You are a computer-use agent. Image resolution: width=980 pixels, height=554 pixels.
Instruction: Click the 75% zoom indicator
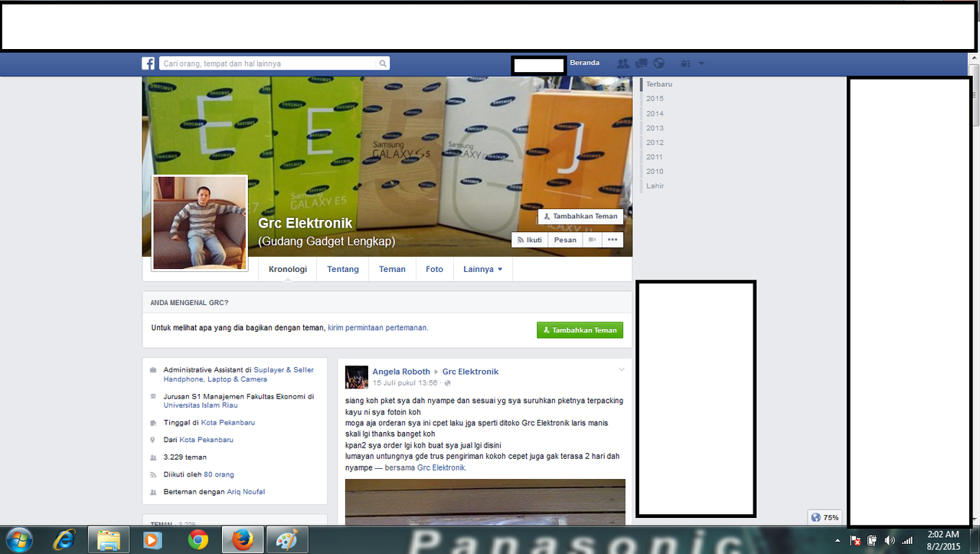click(x=825, y=517)
